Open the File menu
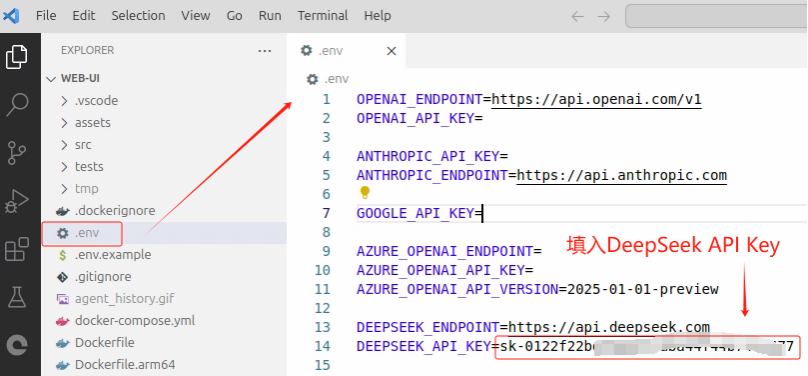 (46, 16)
